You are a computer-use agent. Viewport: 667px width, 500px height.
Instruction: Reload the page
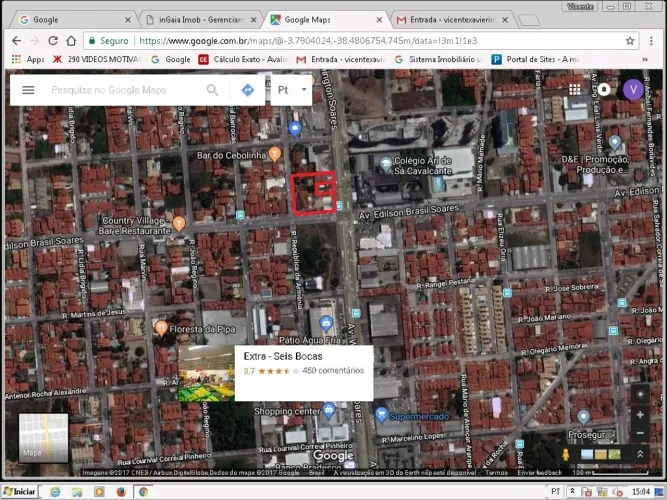click(53, 40)
